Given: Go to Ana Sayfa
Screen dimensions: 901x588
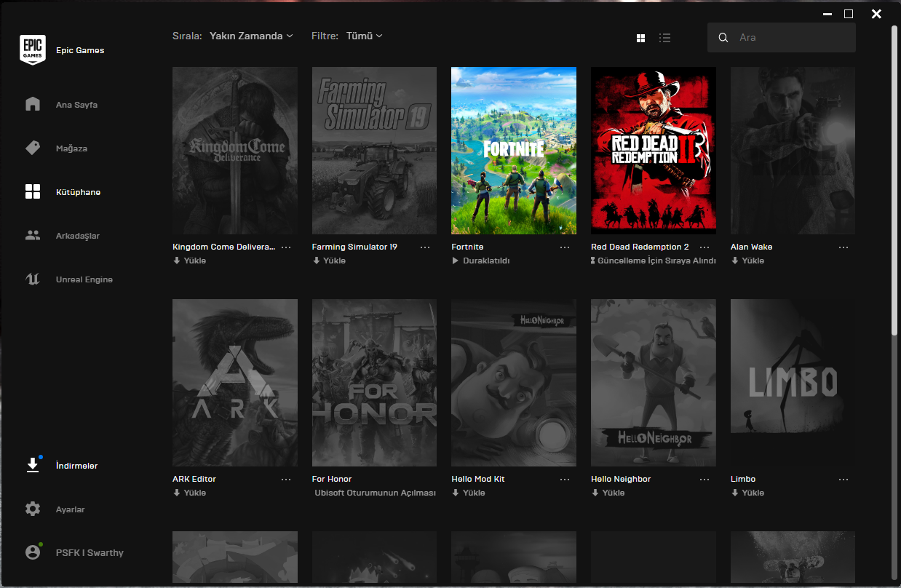Looking at the screenshot, I should [x=76, y=105].
